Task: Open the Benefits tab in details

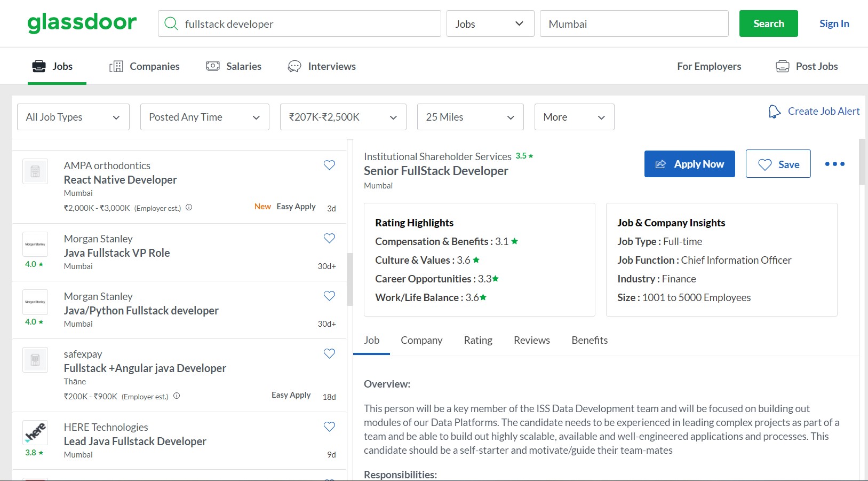Action: (590, 341)
